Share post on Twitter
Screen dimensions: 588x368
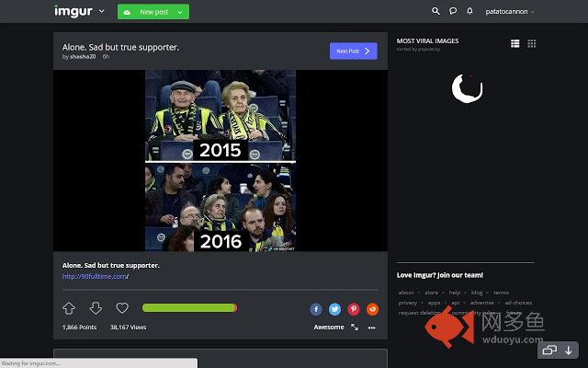pos(334,309)
